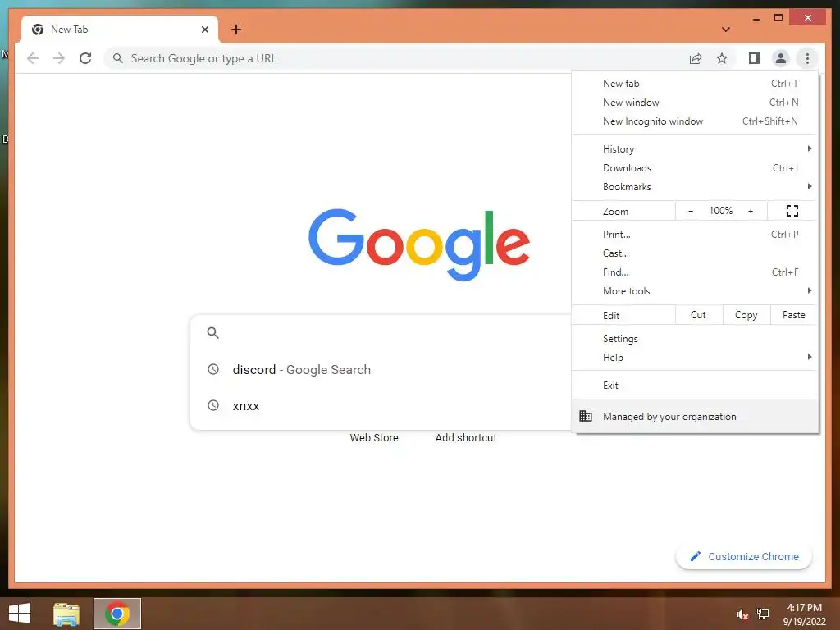Screen dimensions: 840x630
Task: Open a New Incognito window
Action: tap(695, 121)
